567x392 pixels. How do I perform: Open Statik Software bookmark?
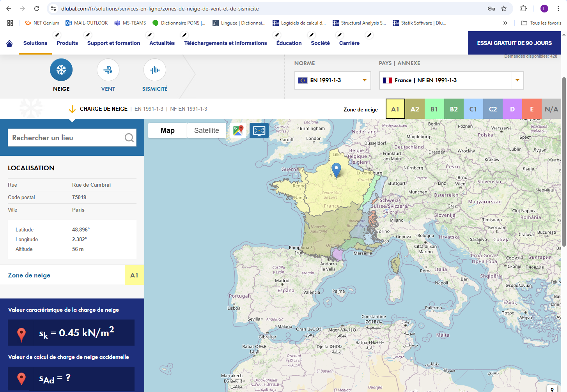coord(420,23)
